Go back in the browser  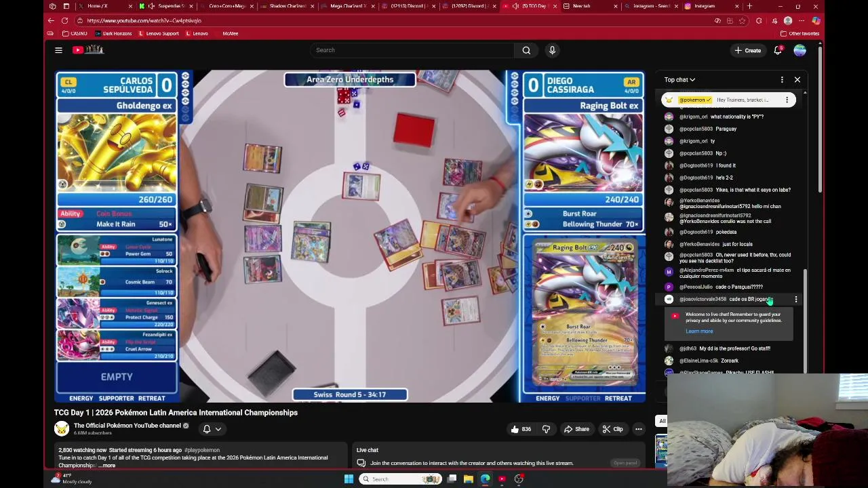pos(51,20)
